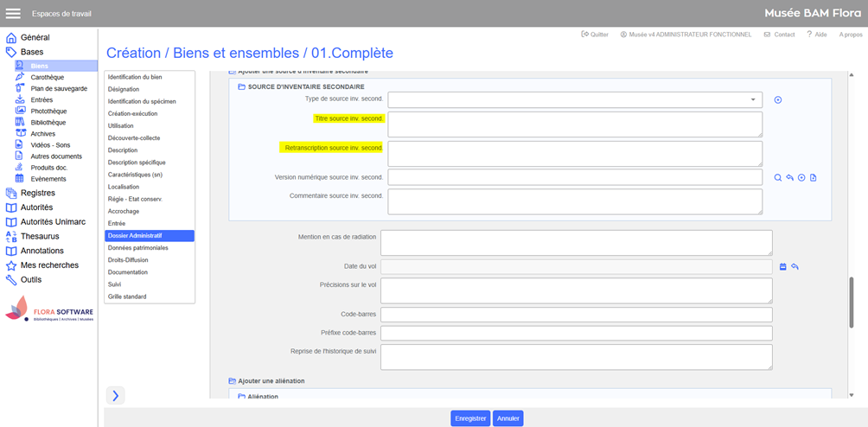Click the search icon beside Version numérique field
The image size is (868, 427).
coord(778,178)
